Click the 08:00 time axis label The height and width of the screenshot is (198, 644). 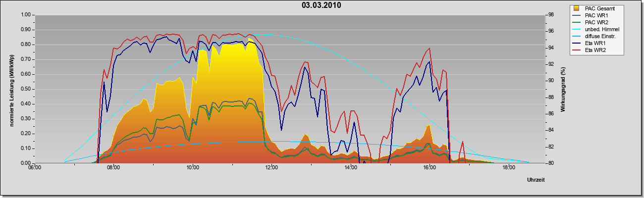tap(113, 168)
